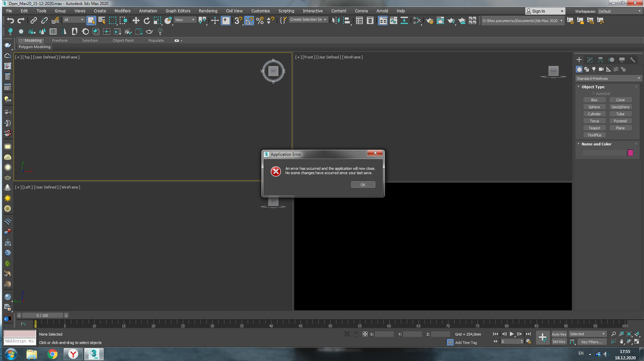
Task: Click the Redo arrow in the main toolbar
Action: (21, 21)
